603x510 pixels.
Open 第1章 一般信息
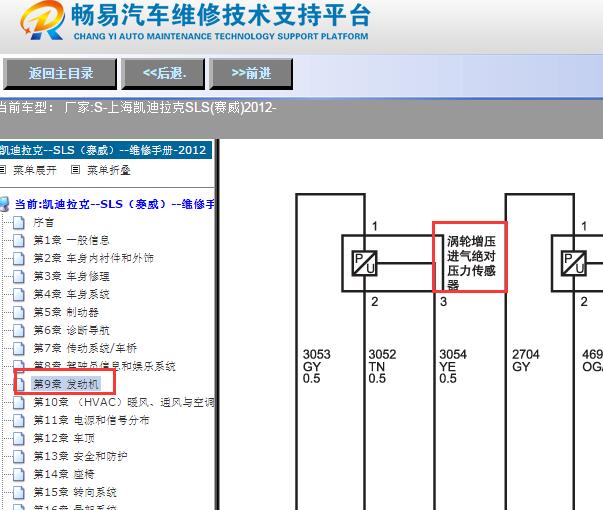72,240
